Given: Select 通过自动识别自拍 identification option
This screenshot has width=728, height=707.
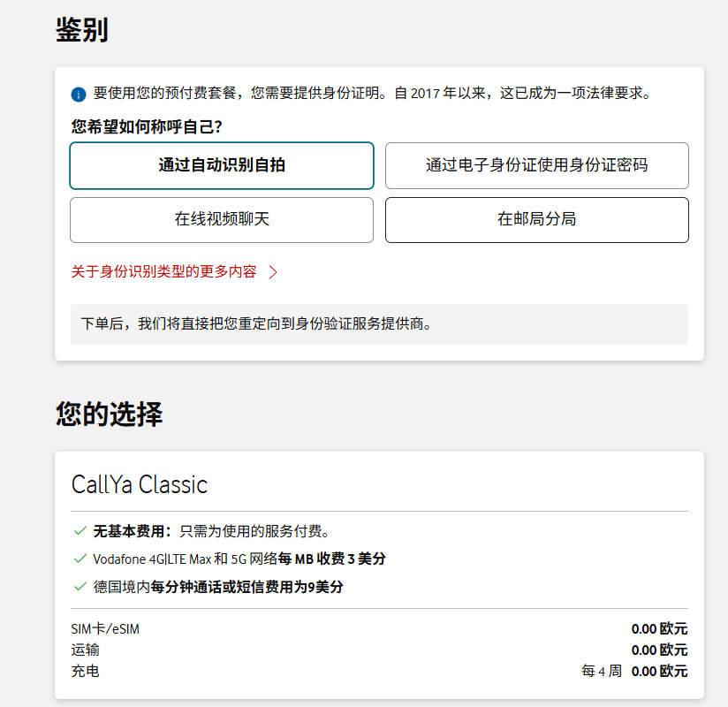Looking at the screenshot, I should point(222,165).
